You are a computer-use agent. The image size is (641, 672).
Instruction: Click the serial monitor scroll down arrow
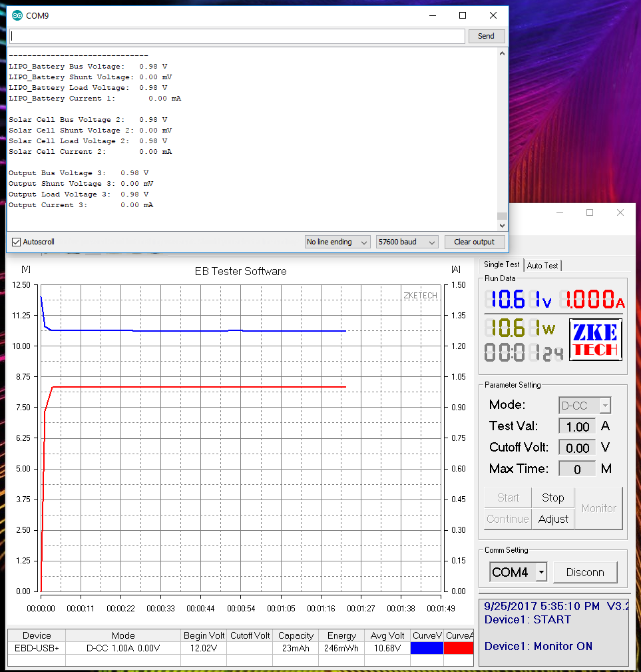(x=503, y=225)
